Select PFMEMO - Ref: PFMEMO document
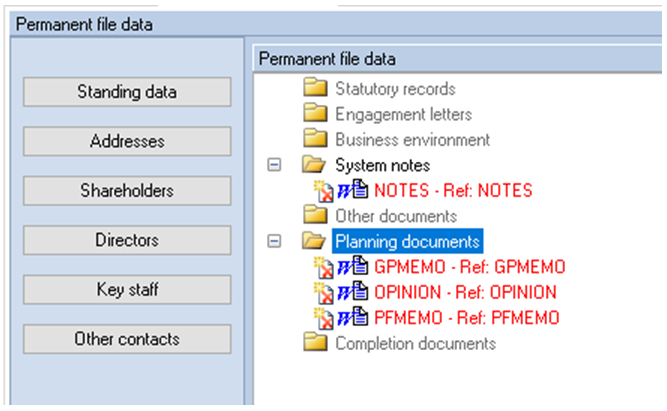The height and width of the screenshot is (411, 667). [x=467, y=318]
